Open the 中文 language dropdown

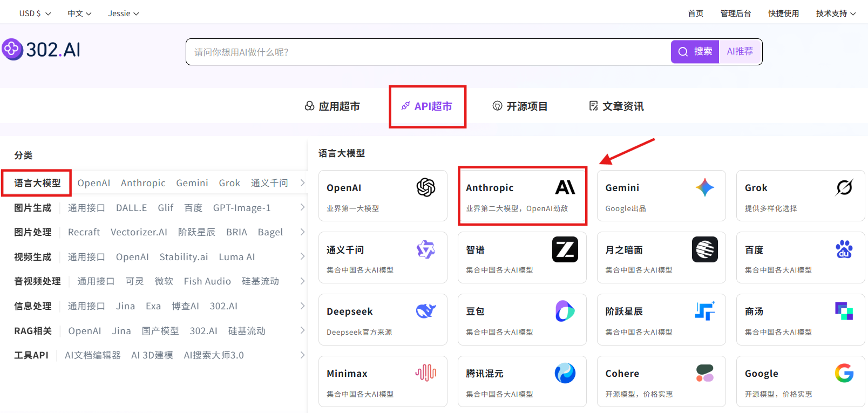(x=79, y=13)
